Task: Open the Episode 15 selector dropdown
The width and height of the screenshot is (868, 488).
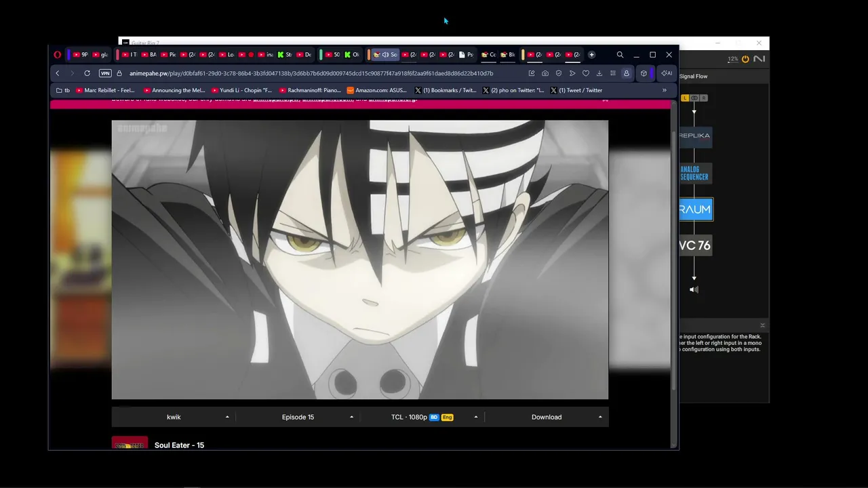Action: (x=298, y=417)
